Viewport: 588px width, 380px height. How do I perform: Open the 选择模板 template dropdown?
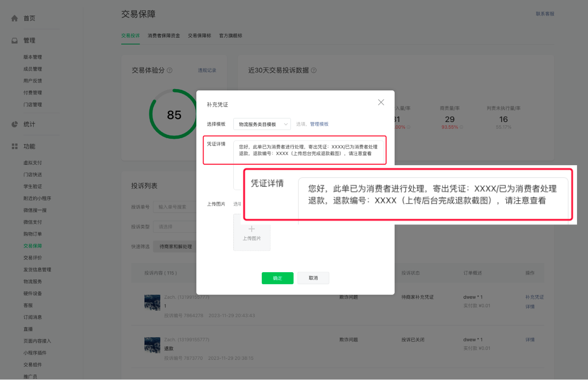(262, 124)
